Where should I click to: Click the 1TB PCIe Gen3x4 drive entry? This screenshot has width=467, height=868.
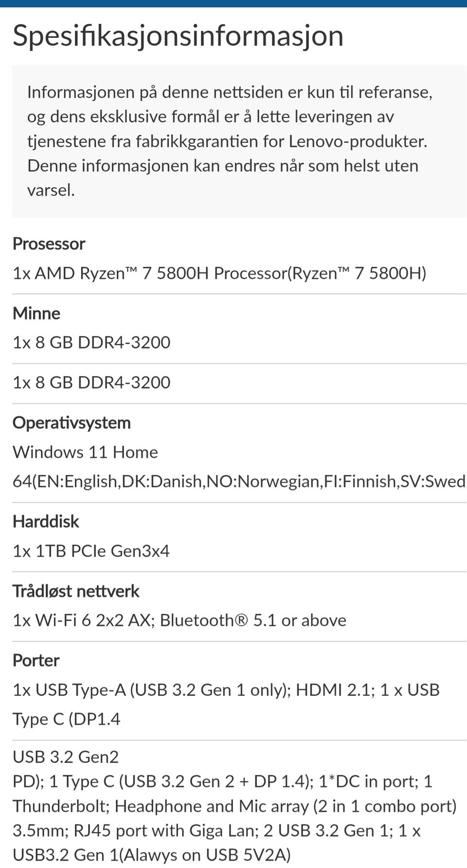click(x=91, y=551)
